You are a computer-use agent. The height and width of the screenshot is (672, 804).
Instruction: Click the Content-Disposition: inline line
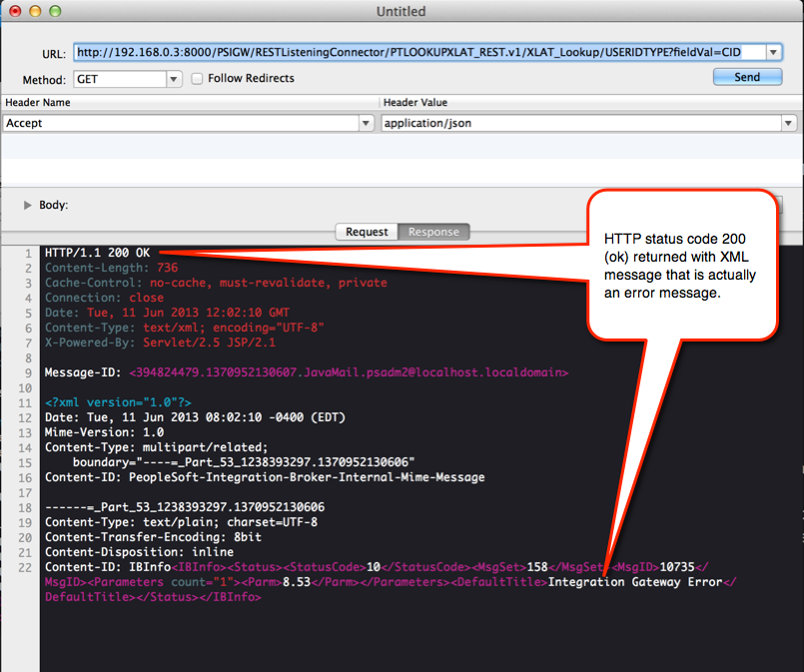139,551
